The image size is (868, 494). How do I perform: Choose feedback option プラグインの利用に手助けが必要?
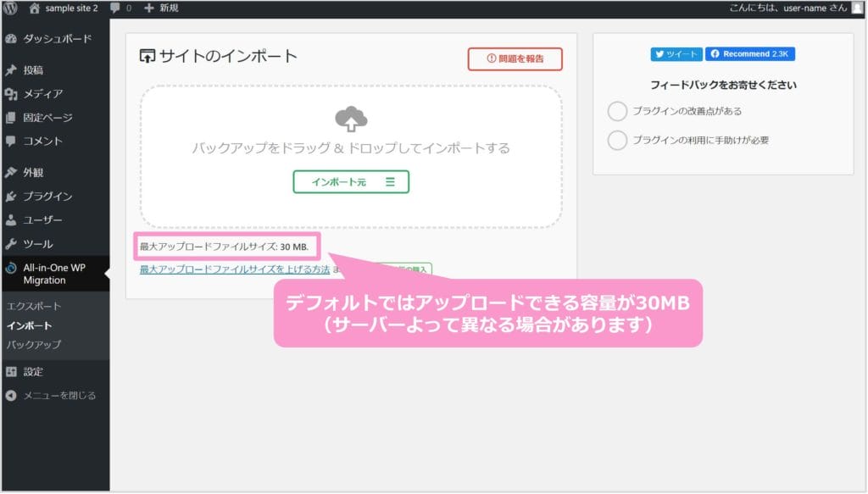[618, 140]
